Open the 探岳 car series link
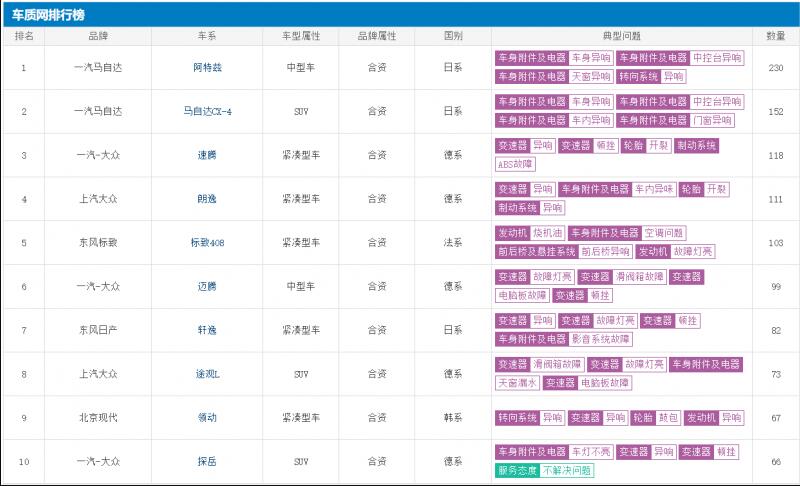 [207, 462]
